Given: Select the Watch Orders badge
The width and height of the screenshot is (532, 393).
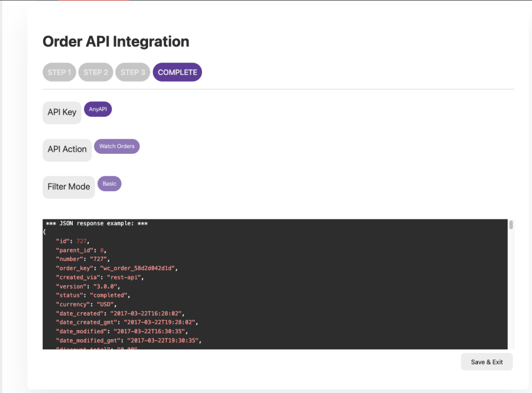Looking at the screenshot, I should 117,147.
